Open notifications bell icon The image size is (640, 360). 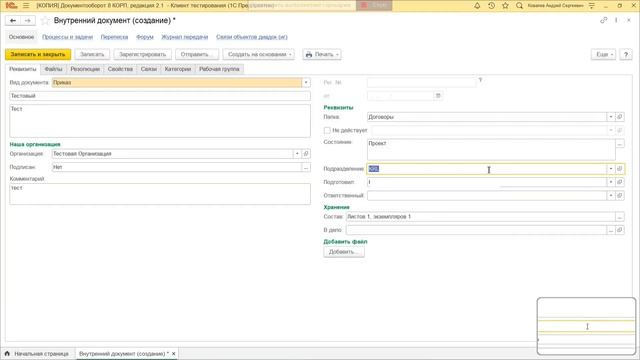coord(477,6)
